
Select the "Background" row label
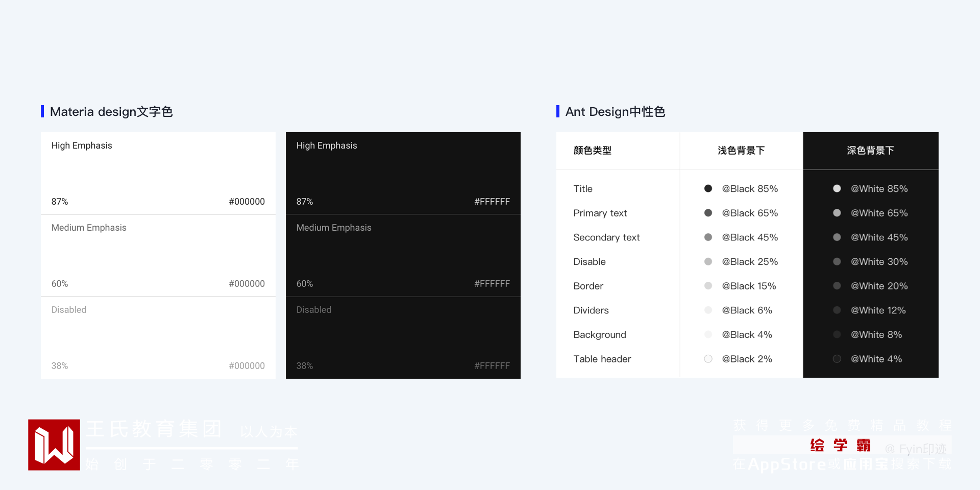[600, 335]
